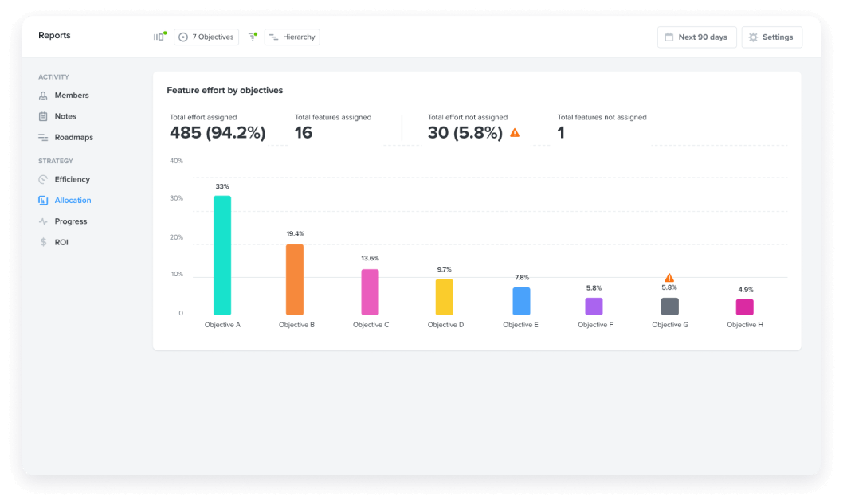The width and height of the screenshot is (843, 504).
Task: Select the green Objective A bar
Action: coord(222,255)
